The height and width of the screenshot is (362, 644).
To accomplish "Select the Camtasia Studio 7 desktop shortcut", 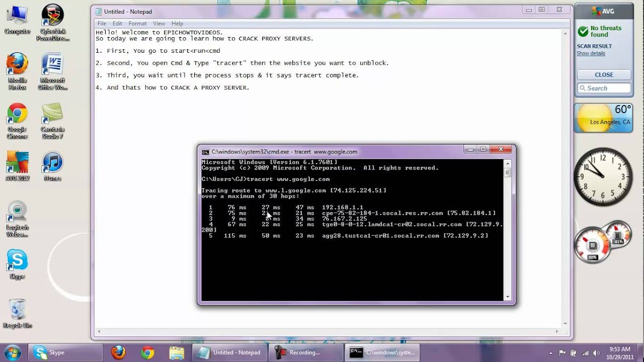I will coord(53,121).
